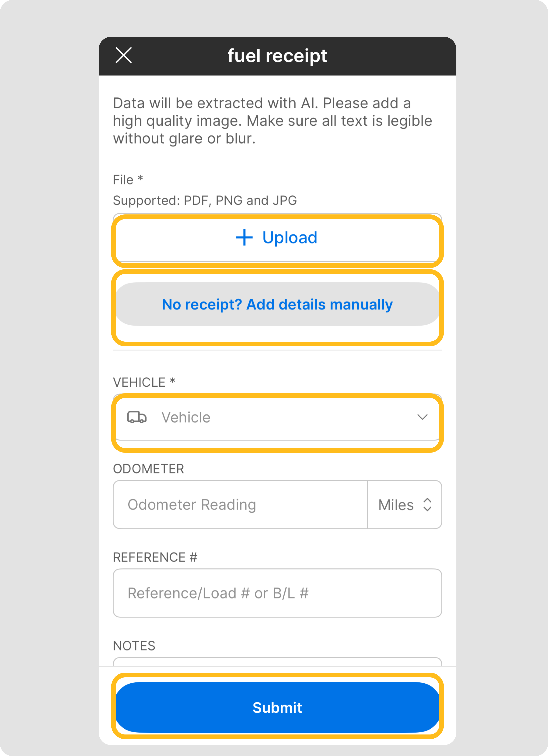Click the plus icon beside Upload
548x756 pixels.
(244, 237)
